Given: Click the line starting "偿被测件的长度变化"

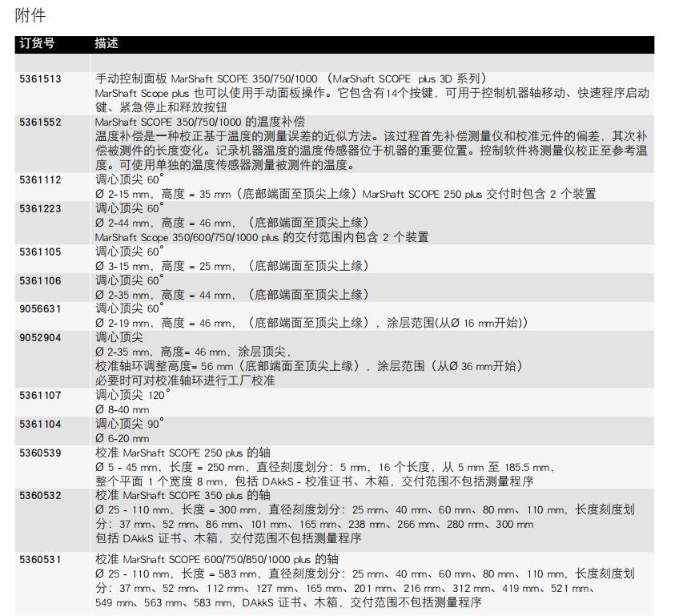Looking at the screenshot, I should coord(371,151).
